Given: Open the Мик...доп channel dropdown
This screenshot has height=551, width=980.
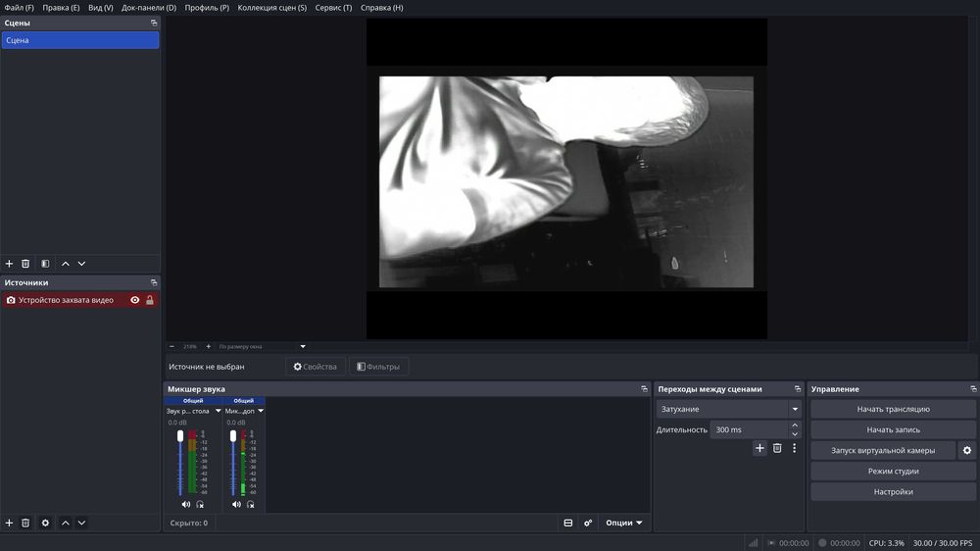Looking at the screenshot, I should coord(261,411).
